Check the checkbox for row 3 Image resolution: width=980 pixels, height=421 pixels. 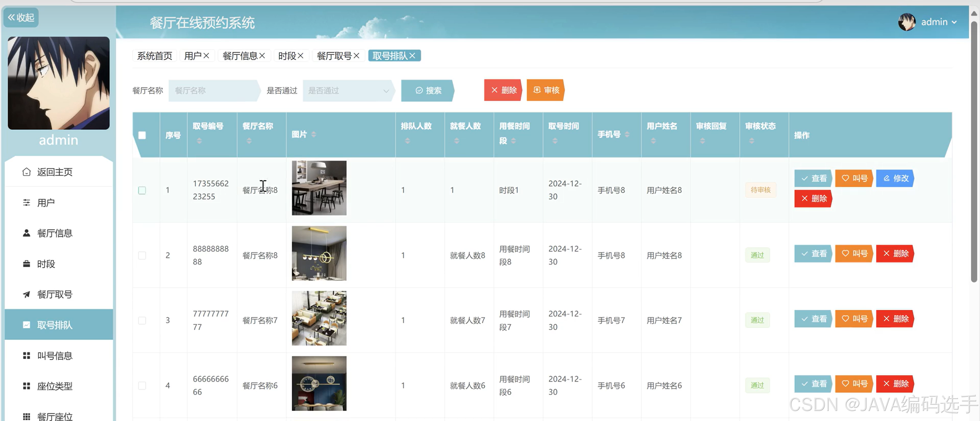[x=142, y=321]
